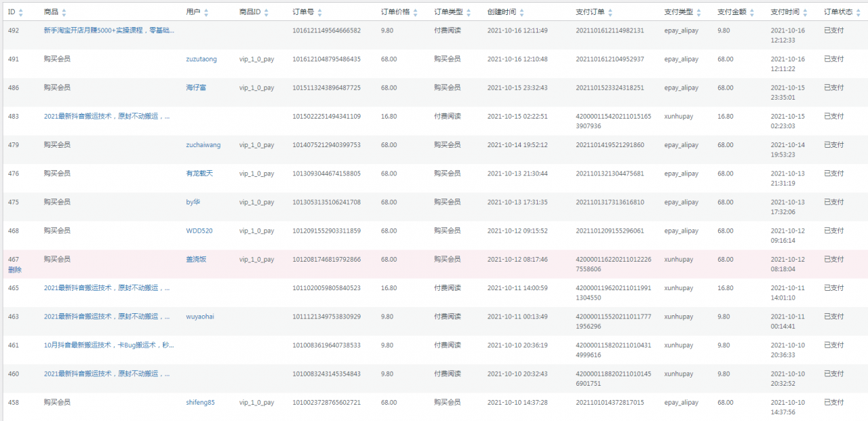Sort the 订单状态 column ascending

click(x=857, y=9)
